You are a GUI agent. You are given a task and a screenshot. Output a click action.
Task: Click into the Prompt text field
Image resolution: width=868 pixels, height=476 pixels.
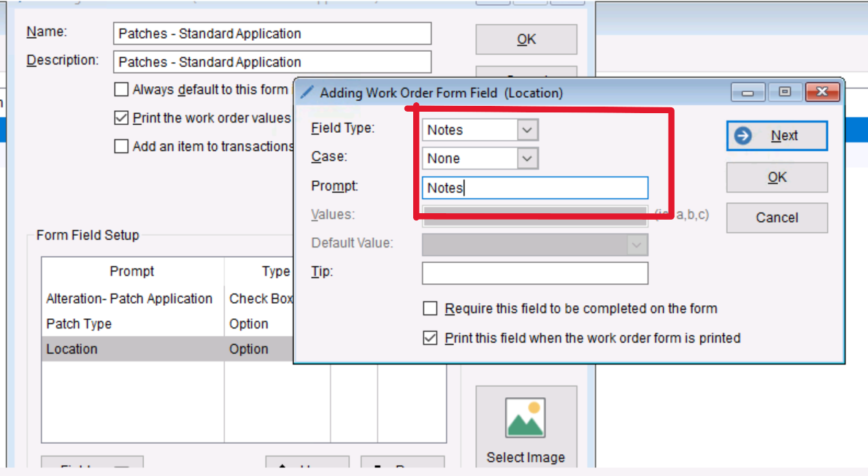pyautogui.click(x=534, y=188)
